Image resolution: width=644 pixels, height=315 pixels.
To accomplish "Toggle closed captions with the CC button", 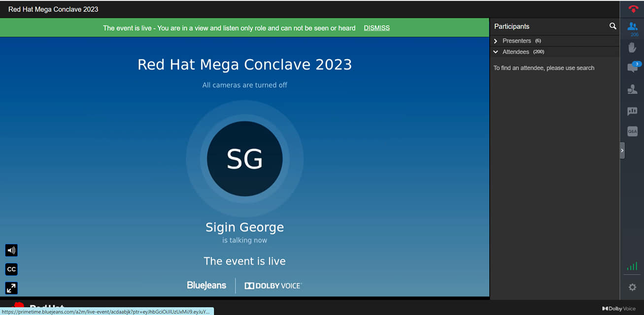I will (x=11, y=269).
